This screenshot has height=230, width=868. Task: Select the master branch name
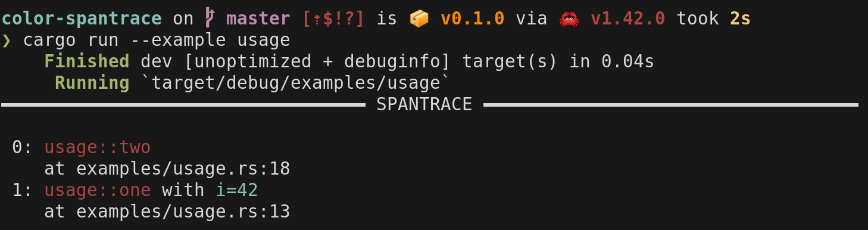tap(258, 18)
